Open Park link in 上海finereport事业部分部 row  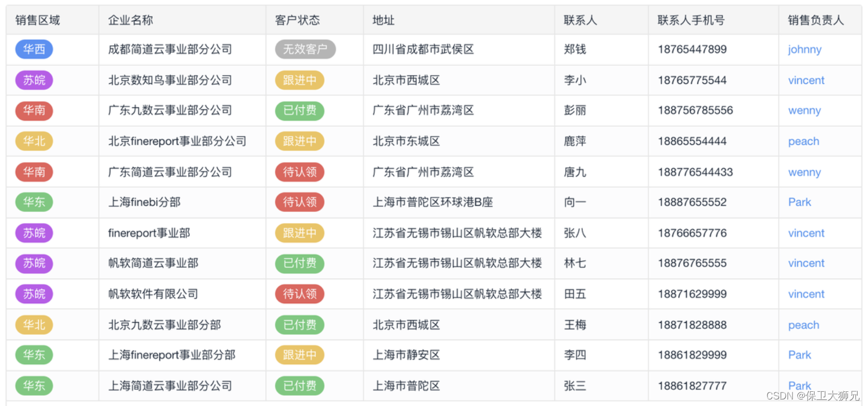pyautogui.click(x=799, y=355)
